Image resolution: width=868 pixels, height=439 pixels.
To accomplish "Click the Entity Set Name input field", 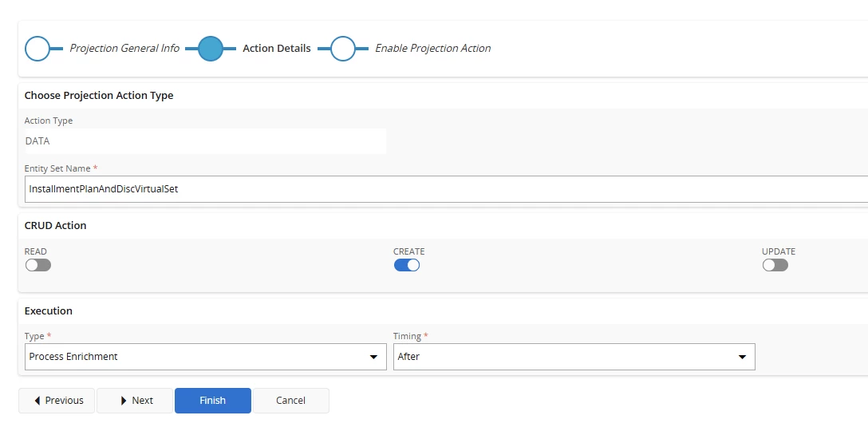I will coord(446,189).
